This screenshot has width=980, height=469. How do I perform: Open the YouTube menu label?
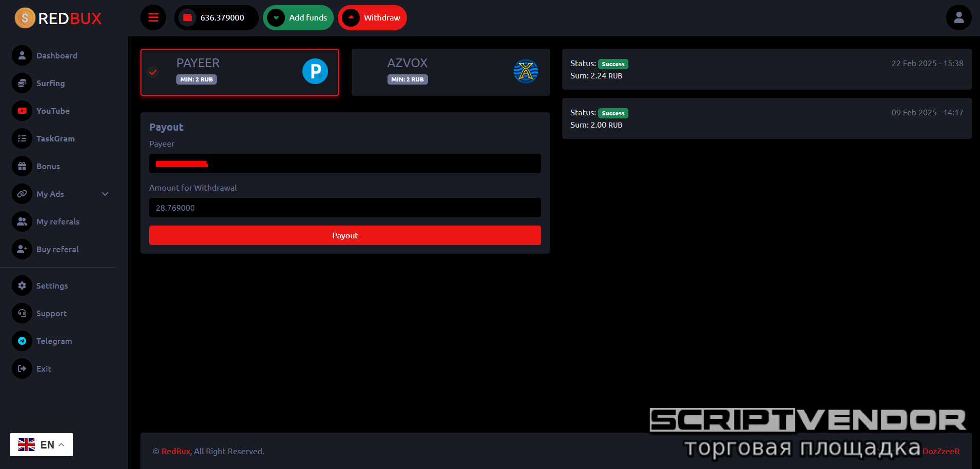[x=53, y=111]
